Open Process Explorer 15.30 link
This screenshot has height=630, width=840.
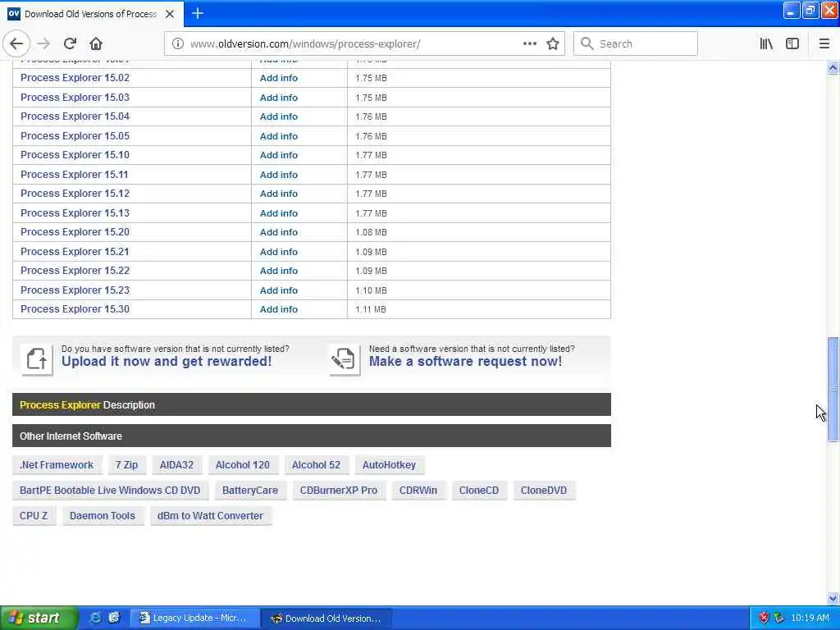[x=75, y=309]
